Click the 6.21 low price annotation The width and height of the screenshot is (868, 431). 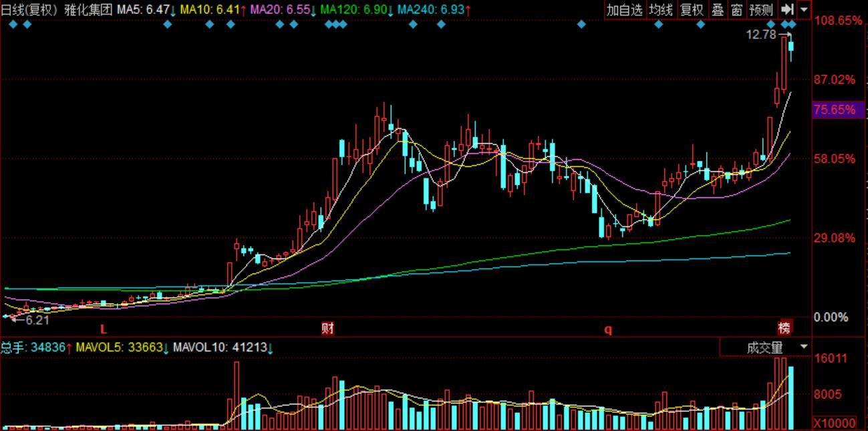37,320
